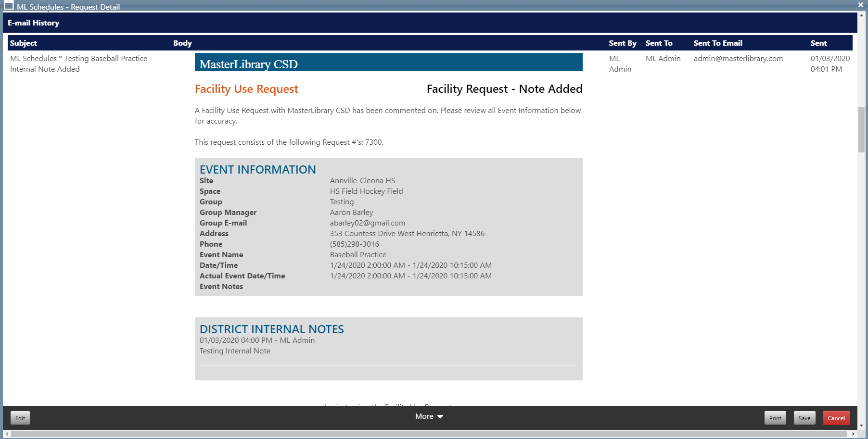Click the Edit button

20,418
